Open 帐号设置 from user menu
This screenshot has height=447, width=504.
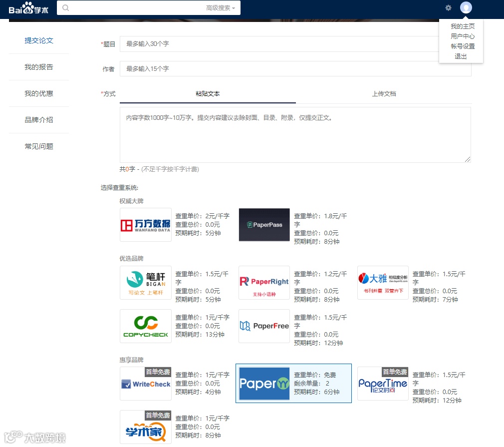pyautogui.click(x=463, y=46)
